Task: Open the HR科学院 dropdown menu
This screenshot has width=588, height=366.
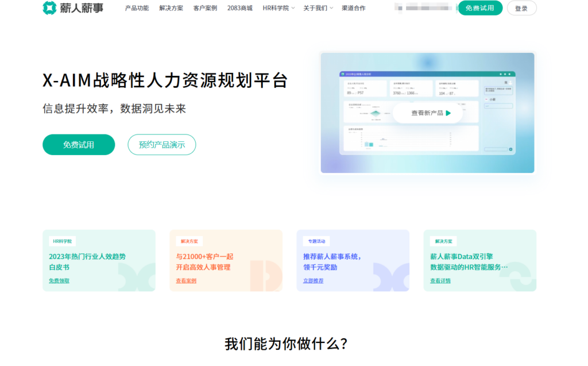Action: coord(277,8)
